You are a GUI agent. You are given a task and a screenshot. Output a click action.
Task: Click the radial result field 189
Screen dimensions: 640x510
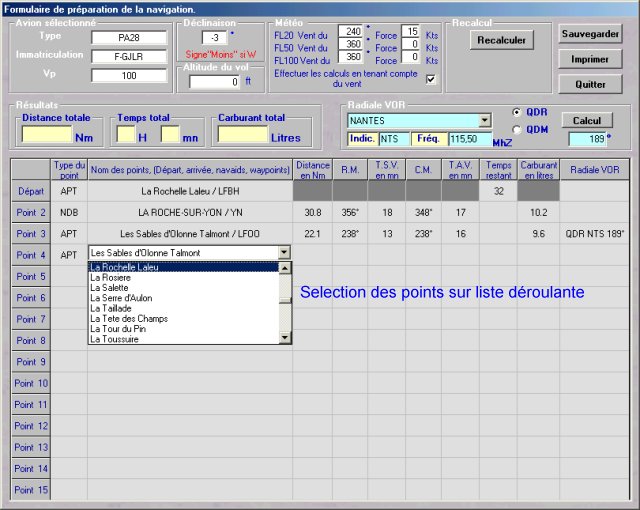(587, 139)
